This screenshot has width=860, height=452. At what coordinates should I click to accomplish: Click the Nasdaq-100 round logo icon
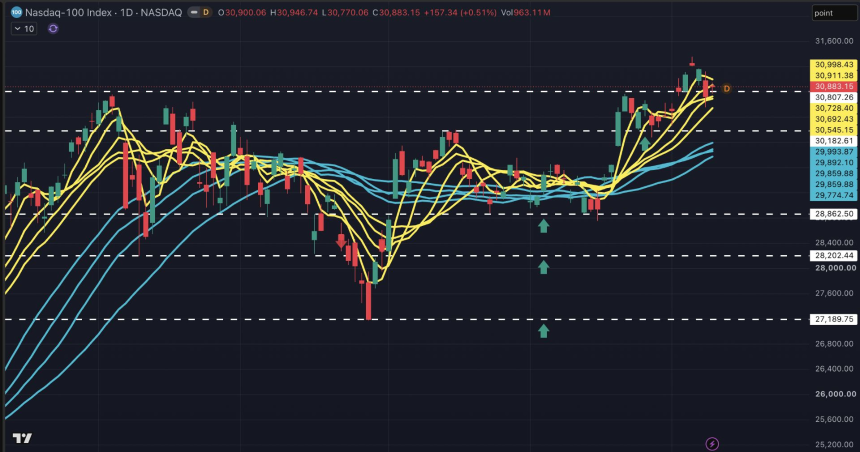[16, 12]
